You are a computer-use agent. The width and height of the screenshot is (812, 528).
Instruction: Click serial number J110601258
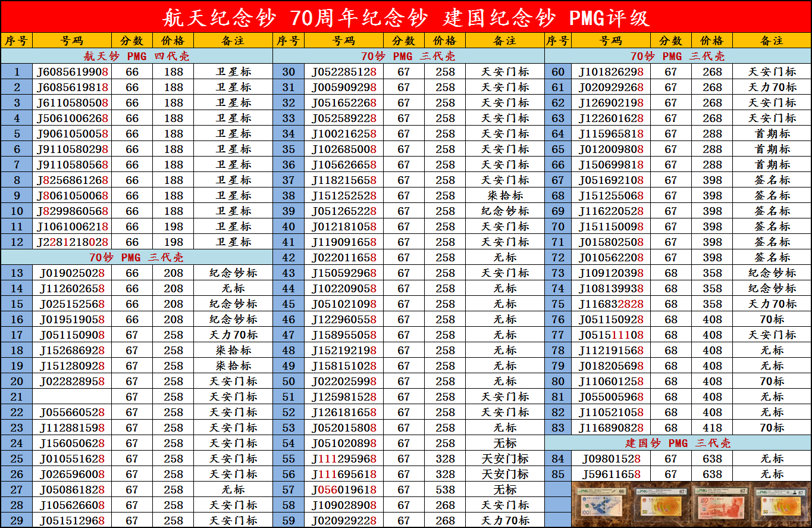[x=612, y=381]
